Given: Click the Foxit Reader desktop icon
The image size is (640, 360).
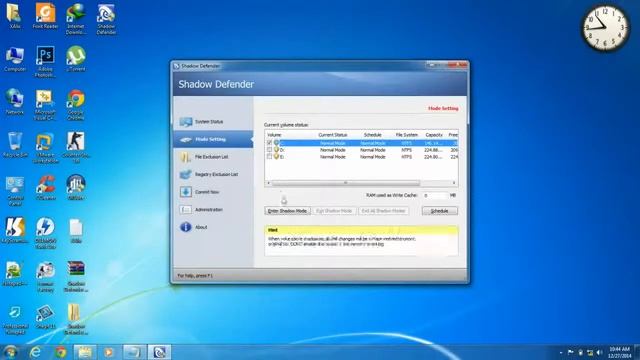Looking at the screenshot, I should [45, 16].
